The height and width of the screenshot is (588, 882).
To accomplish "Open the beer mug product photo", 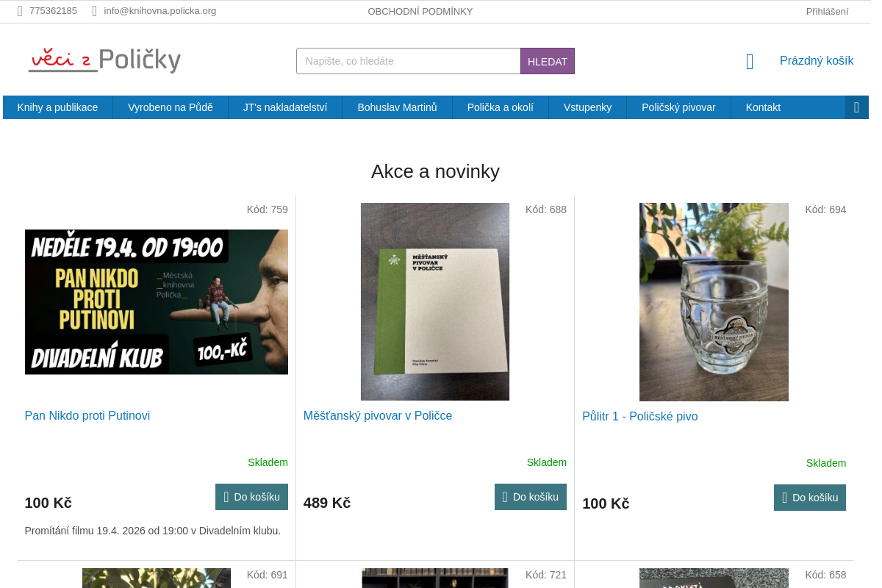I will (x=714, y=302).
